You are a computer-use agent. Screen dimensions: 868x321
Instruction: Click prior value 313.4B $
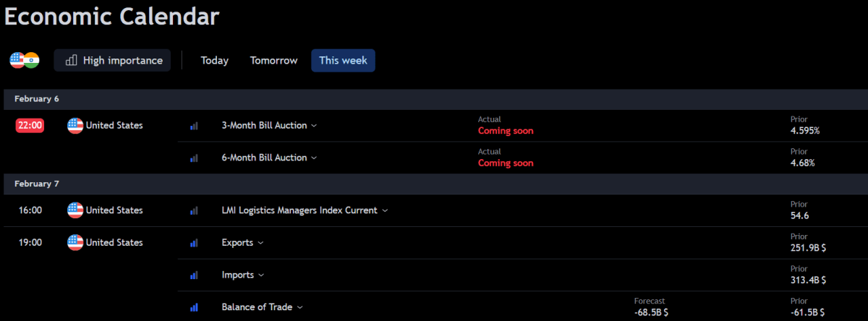808,280
